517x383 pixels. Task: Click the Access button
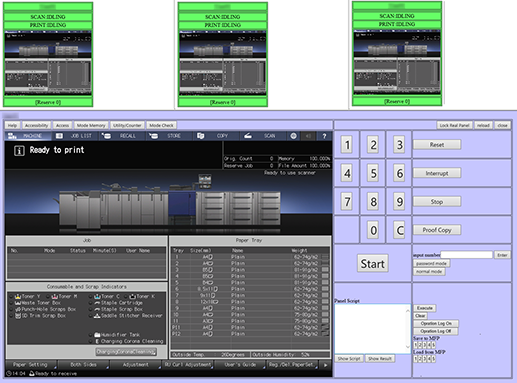(62, 125)
